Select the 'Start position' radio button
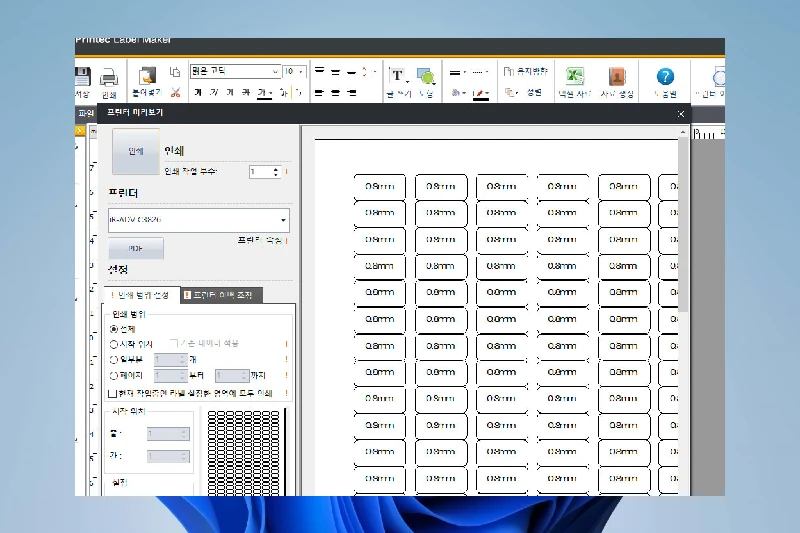This screenshot has height=533, width=800. coord(114,344)
